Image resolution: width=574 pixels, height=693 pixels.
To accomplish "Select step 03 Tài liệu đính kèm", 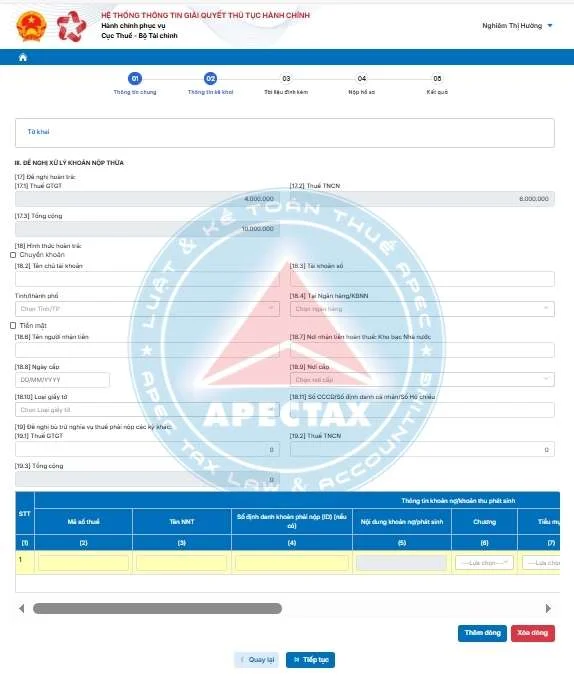I will [x=286, y=84].
